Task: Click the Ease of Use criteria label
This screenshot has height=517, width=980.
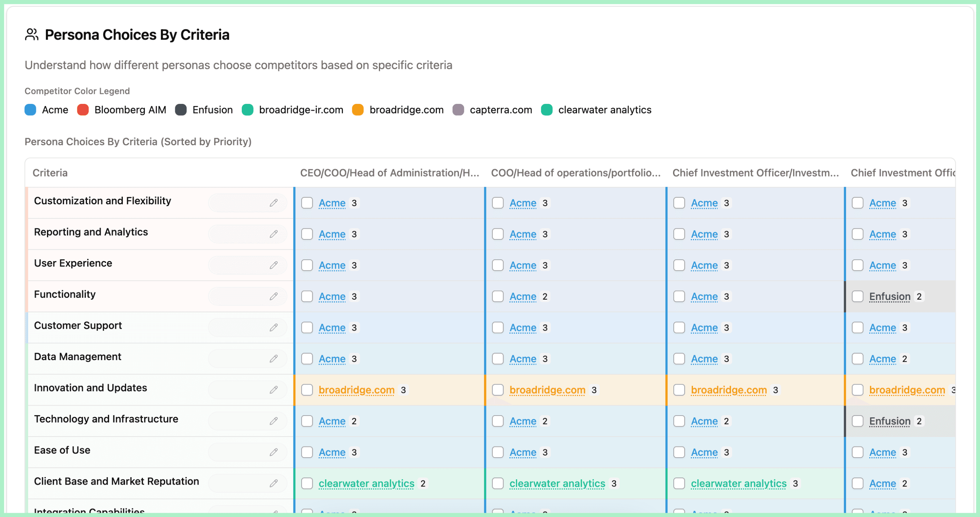Action: click(x=62, y=450)
